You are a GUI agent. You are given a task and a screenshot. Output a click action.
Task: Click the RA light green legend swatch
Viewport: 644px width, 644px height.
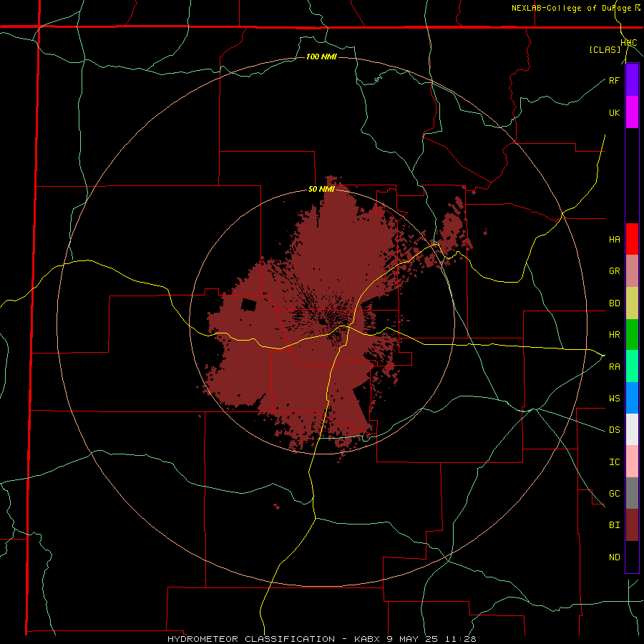tap(632, 366)
